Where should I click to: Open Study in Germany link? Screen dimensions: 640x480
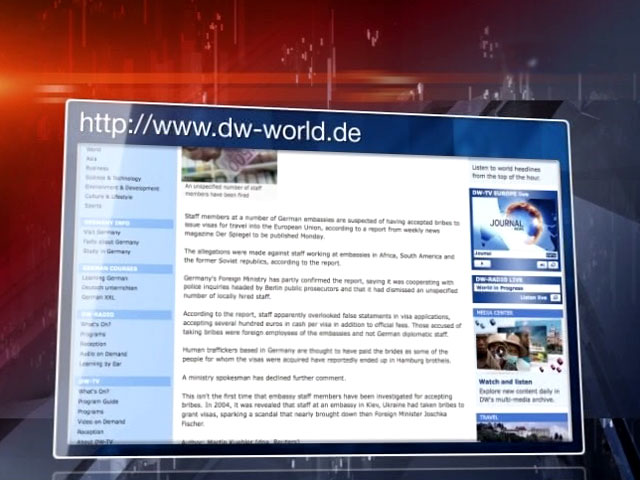[107, 251]
